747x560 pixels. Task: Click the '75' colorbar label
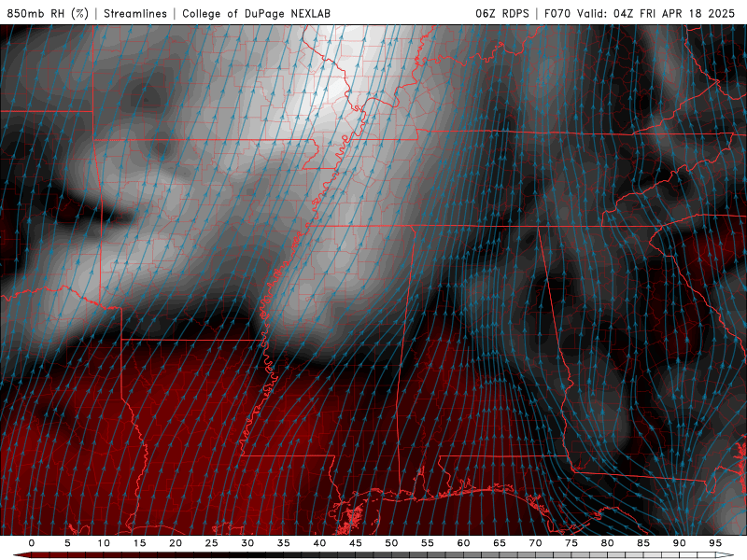tap(571, 543)
